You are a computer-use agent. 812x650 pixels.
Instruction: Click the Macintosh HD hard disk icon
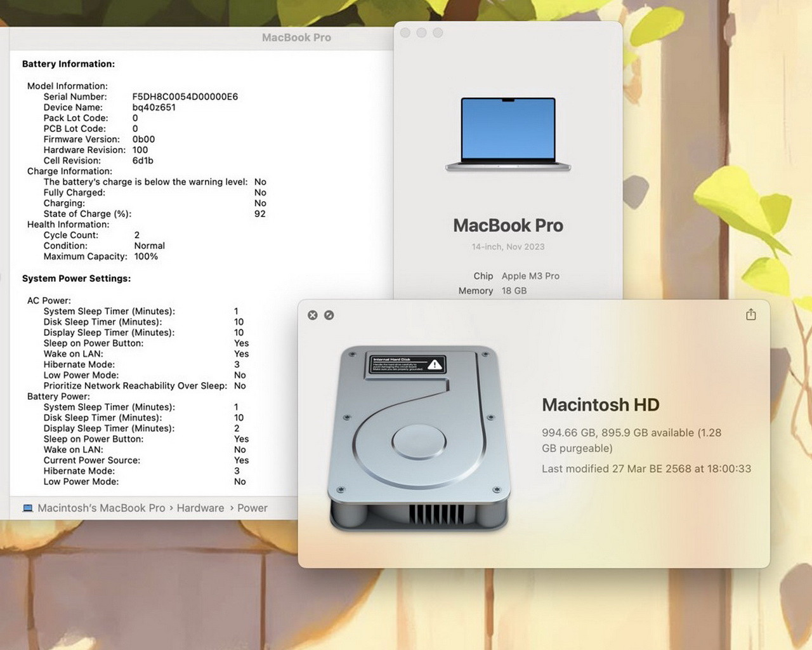click(419, 437)
